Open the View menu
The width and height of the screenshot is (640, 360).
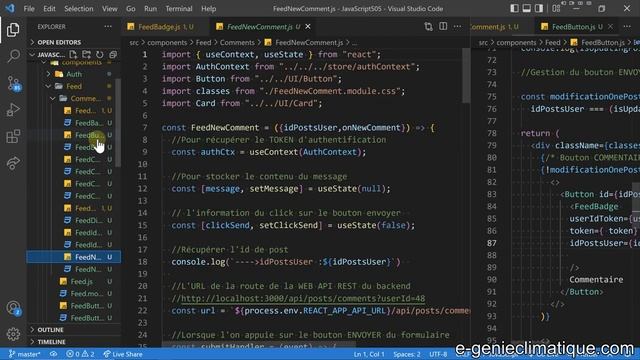pos(109,9)
